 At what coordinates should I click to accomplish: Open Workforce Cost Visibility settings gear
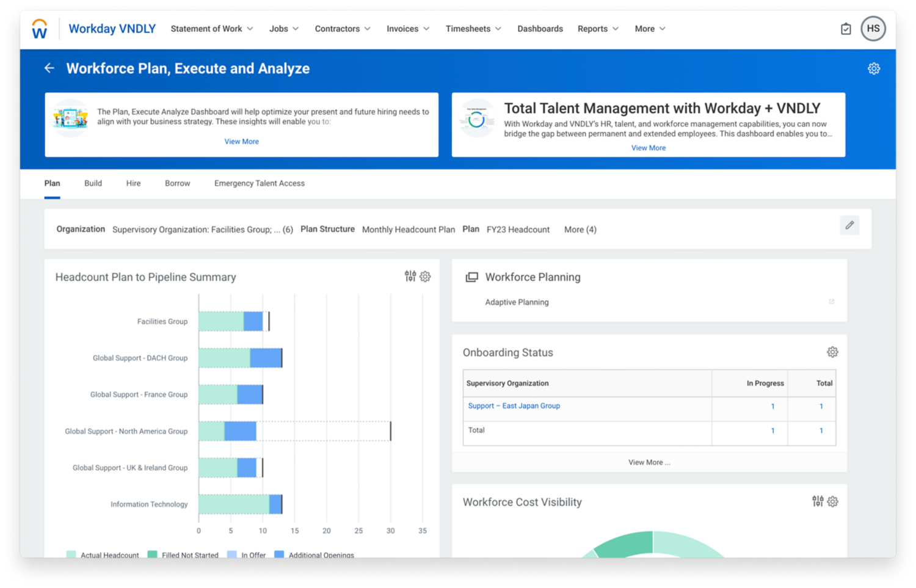(x=833, y=502)
